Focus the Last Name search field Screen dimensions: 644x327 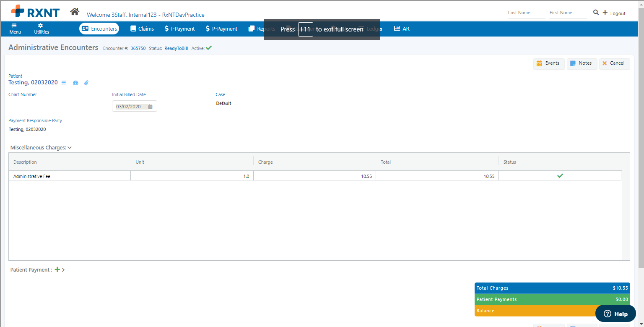(x=526, y=13)
